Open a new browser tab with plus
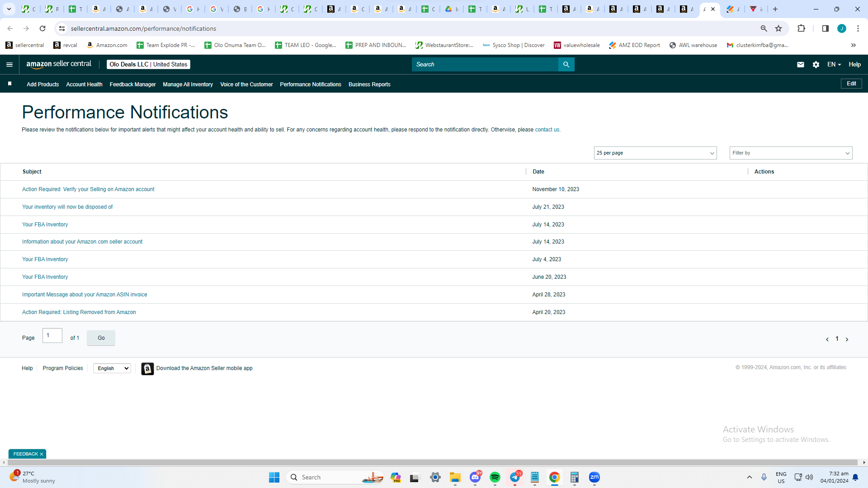 (775, 9)
